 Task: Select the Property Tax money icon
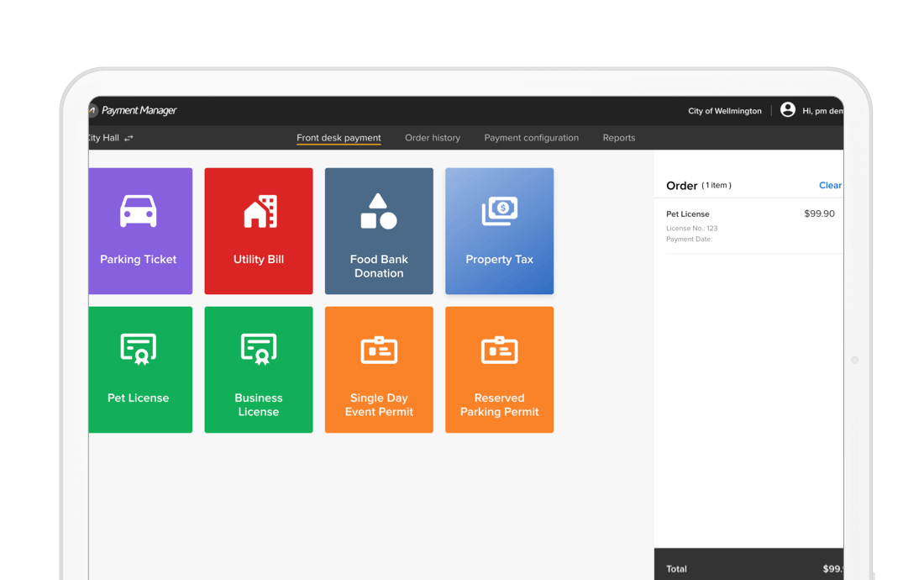(x=500, y=211)
